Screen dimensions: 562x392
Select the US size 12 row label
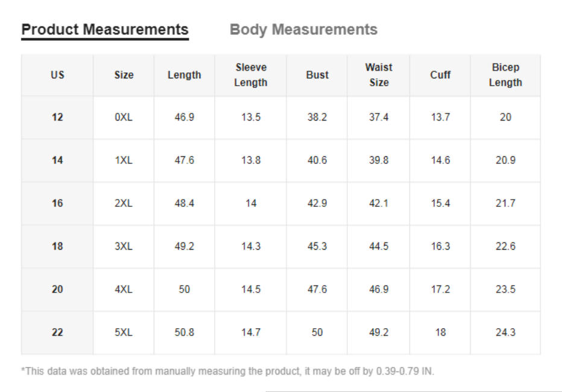pos(57,117)
